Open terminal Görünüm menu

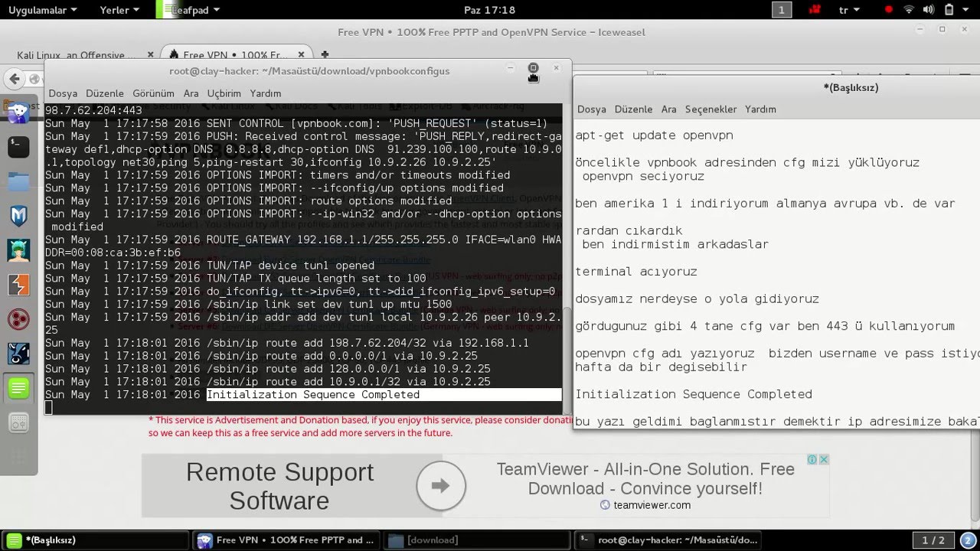tap(153, 93)
